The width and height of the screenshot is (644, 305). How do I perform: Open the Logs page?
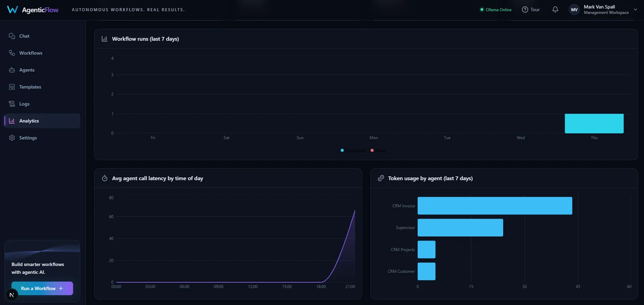pyautogui.click(x=42, y=104)
